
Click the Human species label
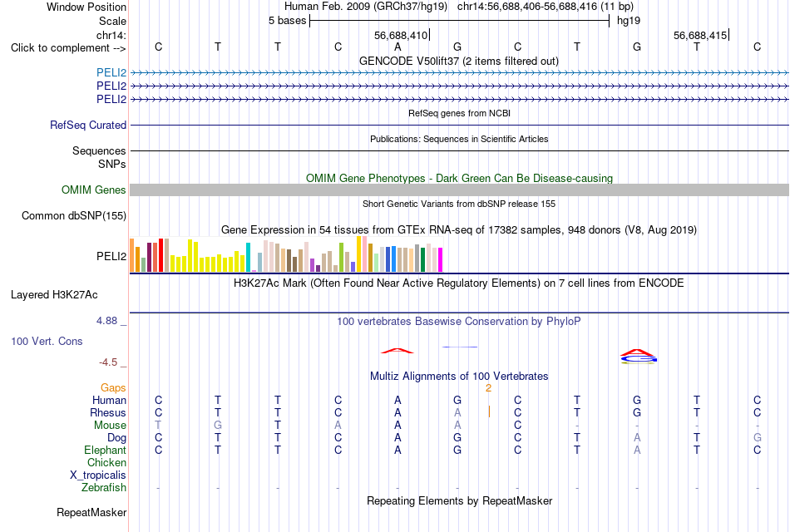pos(109,401)
